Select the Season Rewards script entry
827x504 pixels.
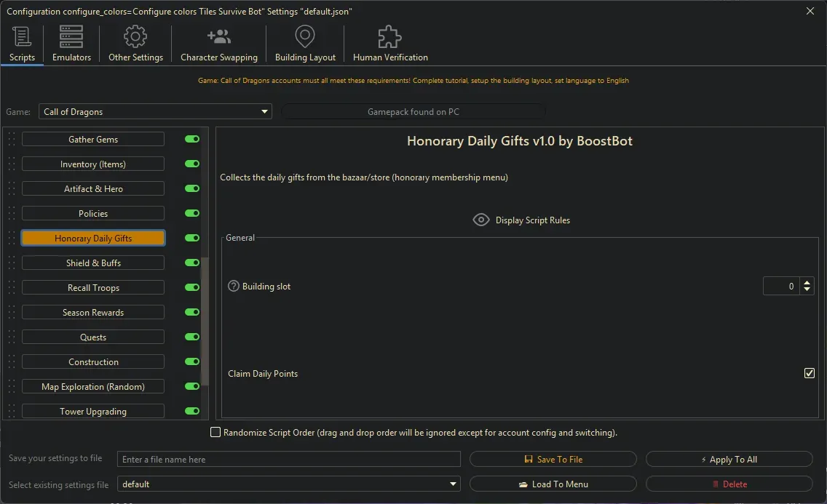pyautogui.click(x=92, y=312)
